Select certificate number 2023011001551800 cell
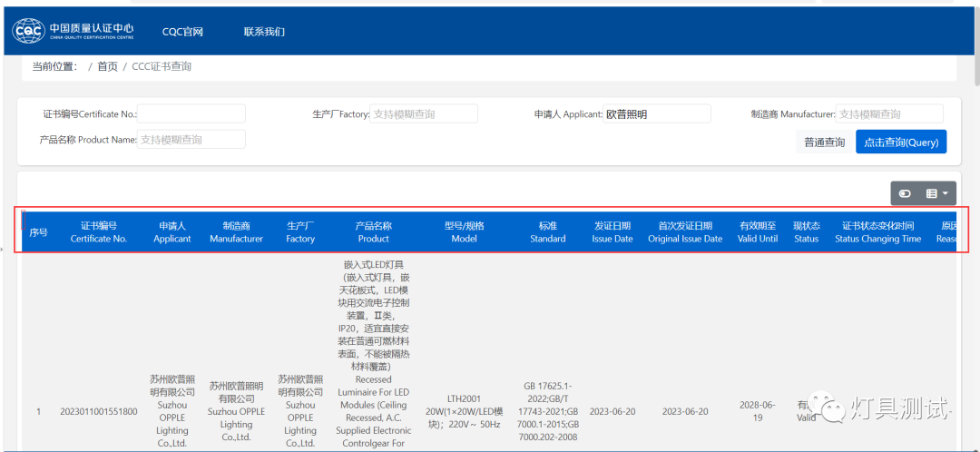 point(99,411)
